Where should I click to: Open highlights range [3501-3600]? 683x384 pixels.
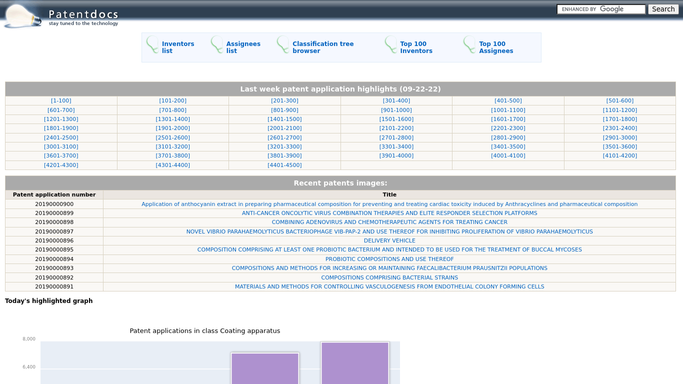point(620,147)
